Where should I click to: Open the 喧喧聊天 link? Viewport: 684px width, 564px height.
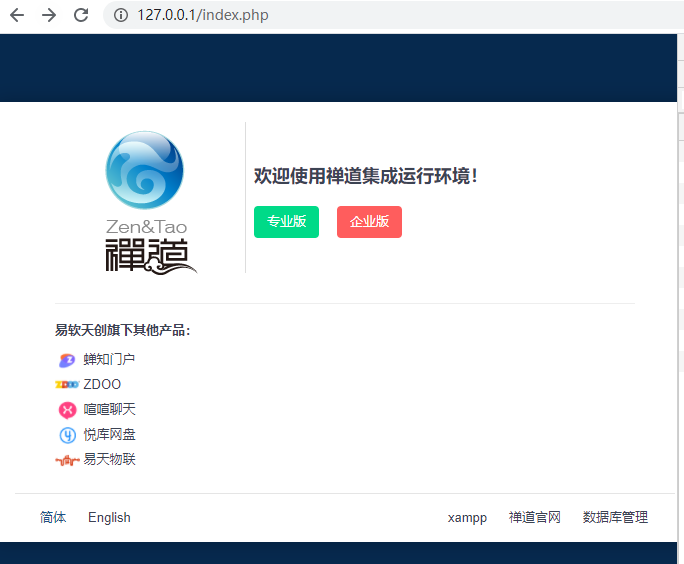pos(109,409)
